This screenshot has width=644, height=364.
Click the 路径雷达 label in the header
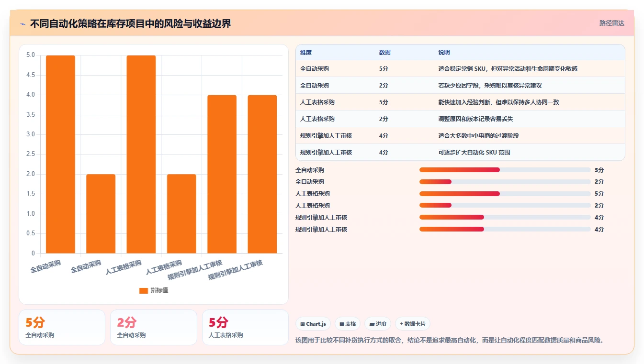coord(611,23)
